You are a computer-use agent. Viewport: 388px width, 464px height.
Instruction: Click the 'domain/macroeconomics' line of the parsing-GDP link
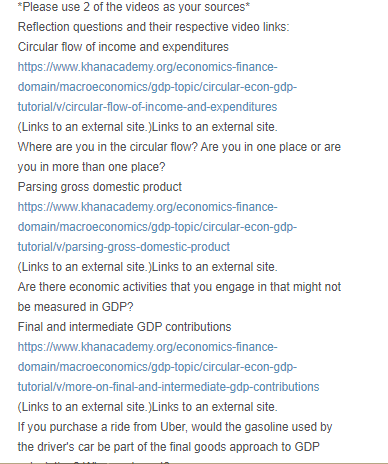coord(157,227)
